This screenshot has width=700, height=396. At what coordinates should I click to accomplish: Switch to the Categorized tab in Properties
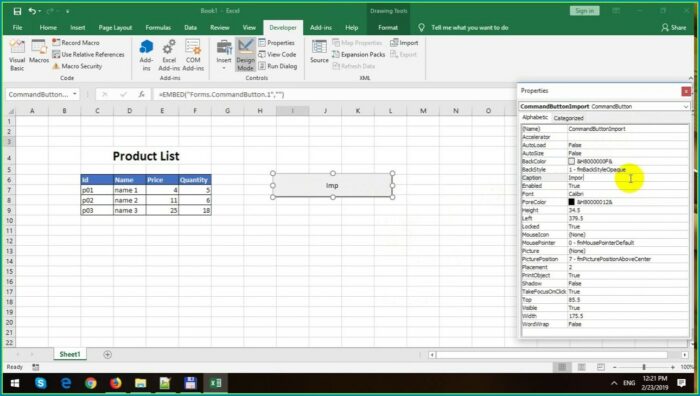coord(568,118)
